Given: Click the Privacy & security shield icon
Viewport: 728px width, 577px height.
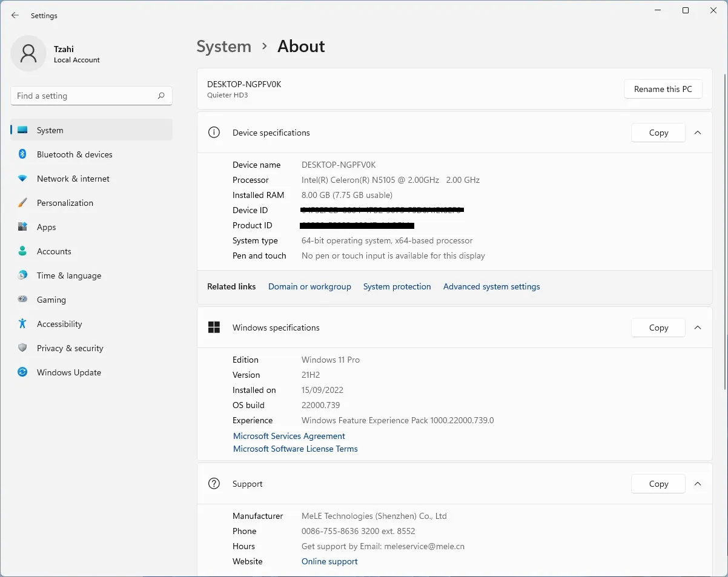Looking at the screenshot, I should pos(22,348).
